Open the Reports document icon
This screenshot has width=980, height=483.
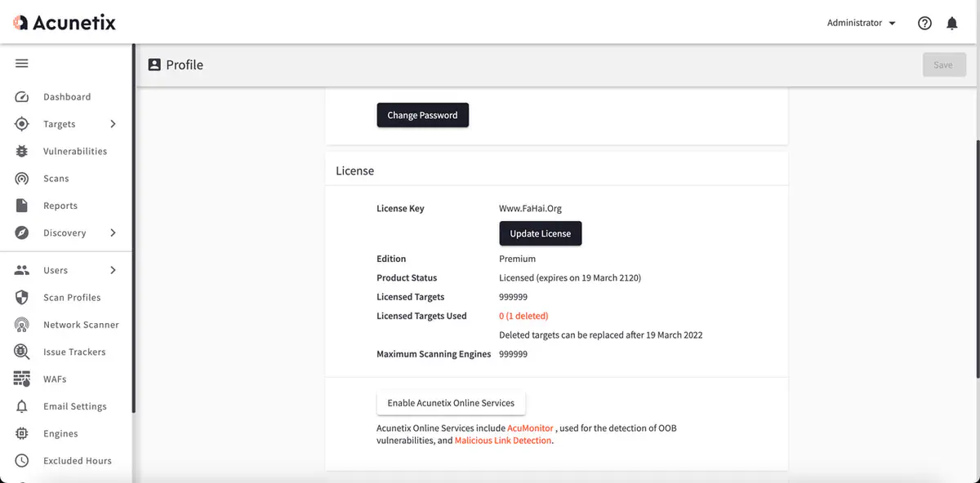coord(22,206)
